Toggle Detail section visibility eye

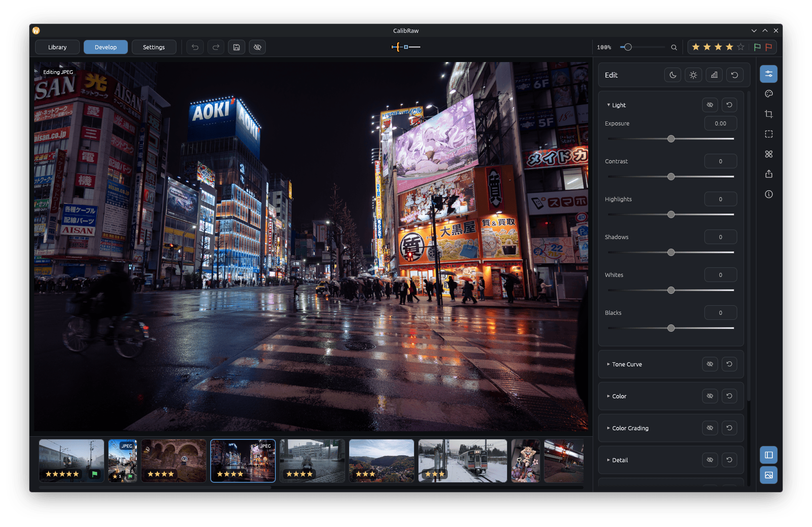coord(710,460)
